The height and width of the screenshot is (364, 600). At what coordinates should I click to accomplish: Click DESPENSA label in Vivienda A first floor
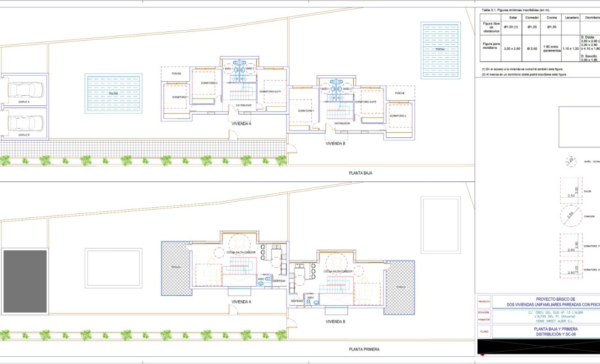point(279,281)
